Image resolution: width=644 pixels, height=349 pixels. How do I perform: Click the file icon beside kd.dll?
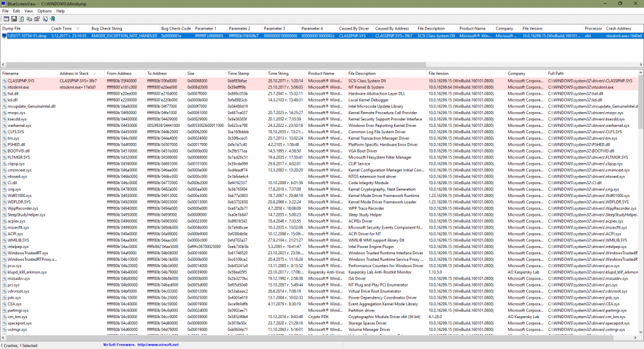click(x=5, y=100)
